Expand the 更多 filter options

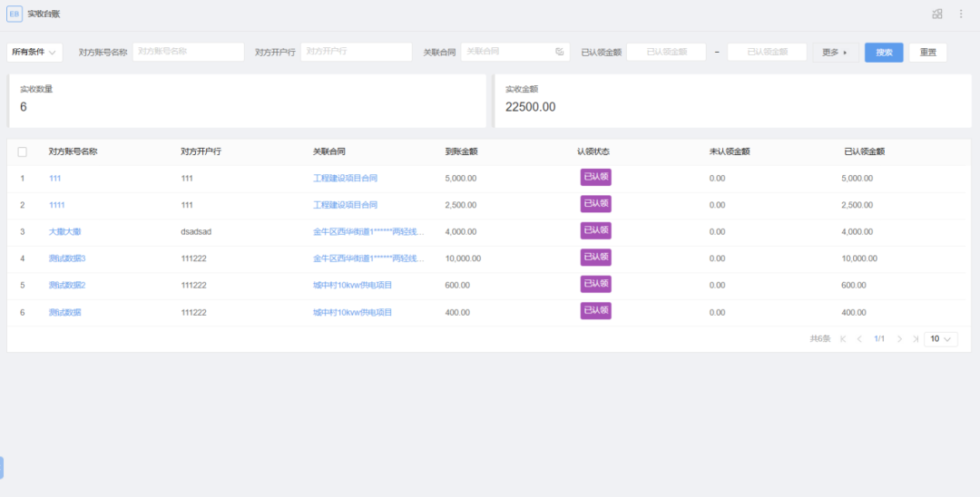click(x=836, y=53)
